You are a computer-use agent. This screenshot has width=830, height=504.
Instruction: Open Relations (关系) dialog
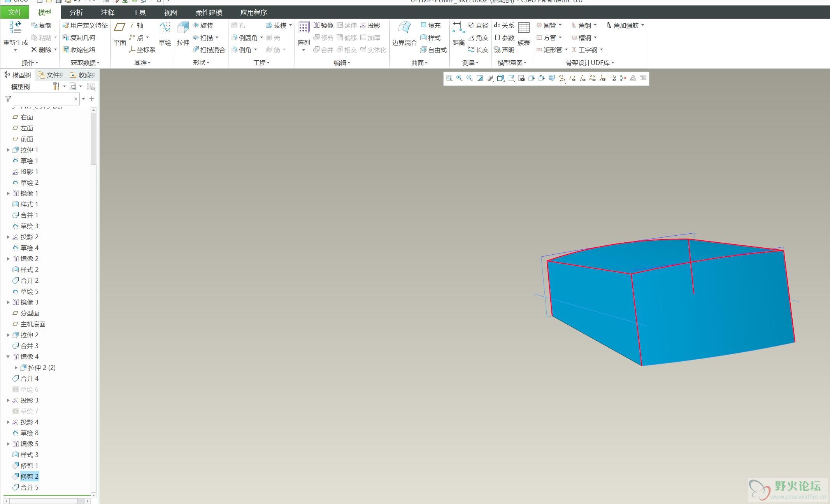[x=504, y=25]
